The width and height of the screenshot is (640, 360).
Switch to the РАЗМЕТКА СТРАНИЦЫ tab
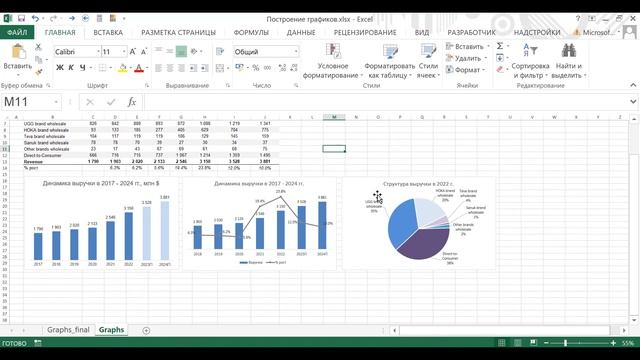click(178, 32)
